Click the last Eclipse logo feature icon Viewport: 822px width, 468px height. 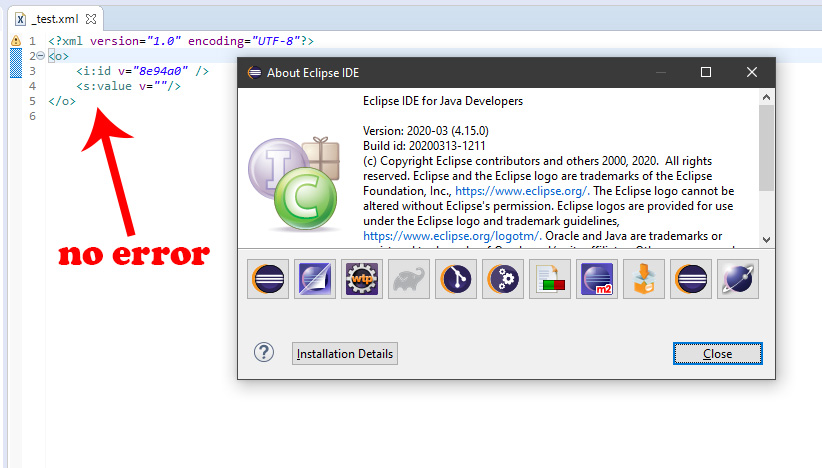pyautogui.click(x=691, y=279)
